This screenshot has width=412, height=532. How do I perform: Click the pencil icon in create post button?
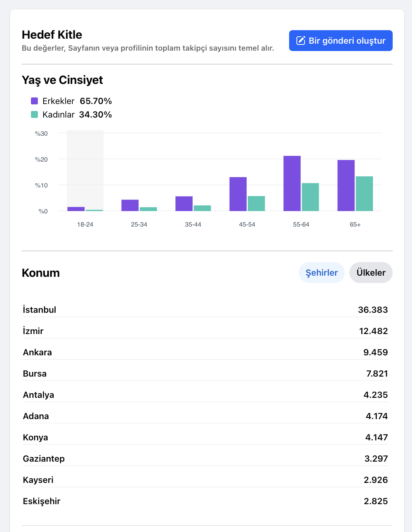301,41
